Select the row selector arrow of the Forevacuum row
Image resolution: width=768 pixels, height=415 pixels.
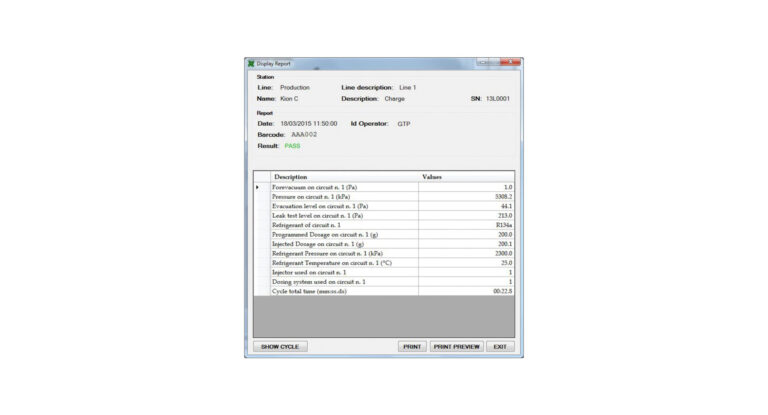coord(262,187)
